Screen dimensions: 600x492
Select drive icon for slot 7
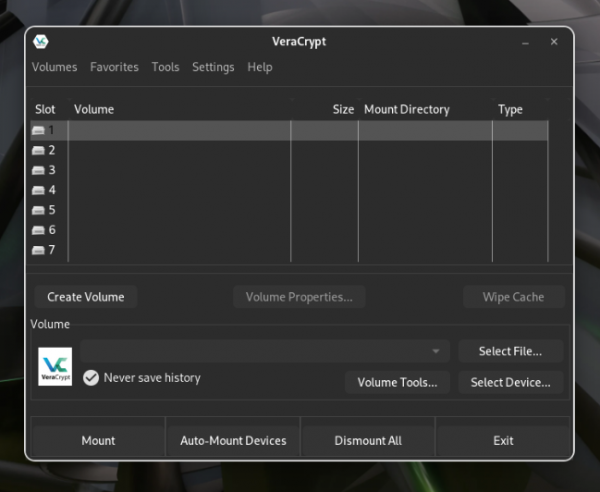pos(38,250)
